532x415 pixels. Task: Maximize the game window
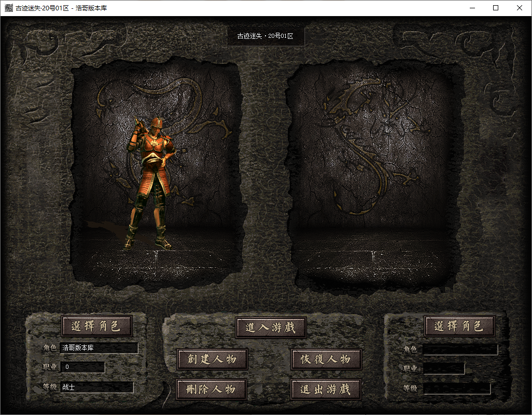pyautogui.click(x=496, y=8)
